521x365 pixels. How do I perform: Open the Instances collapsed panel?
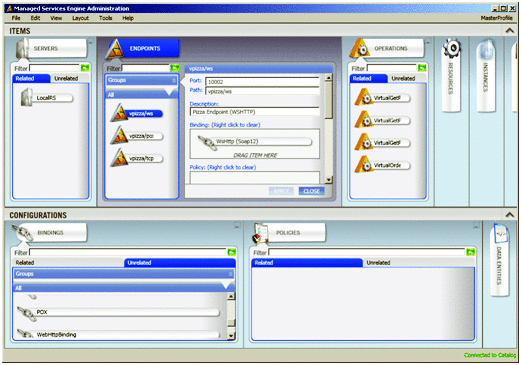[x=486, y=75]
